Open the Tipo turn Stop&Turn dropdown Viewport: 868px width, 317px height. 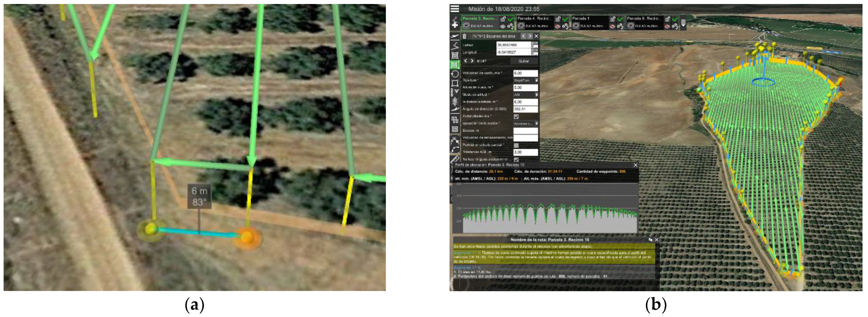coord(526,80)
